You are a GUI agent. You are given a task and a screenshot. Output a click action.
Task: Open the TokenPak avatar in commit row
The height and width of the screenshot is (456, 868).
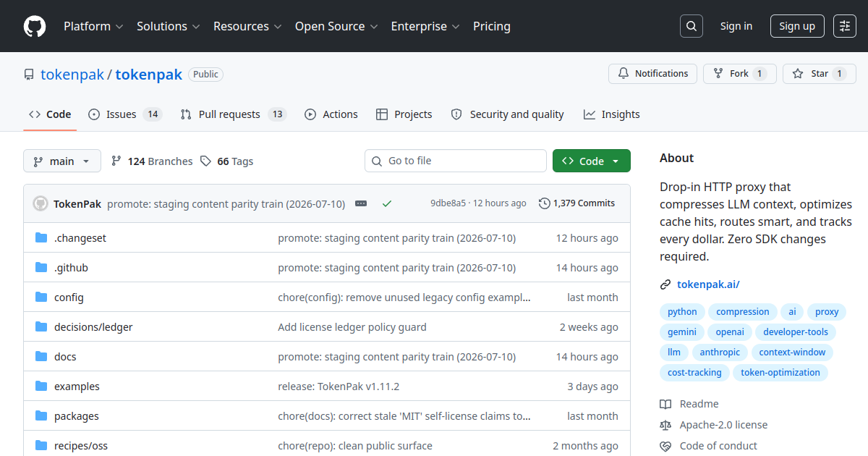[x=41, y=203]
